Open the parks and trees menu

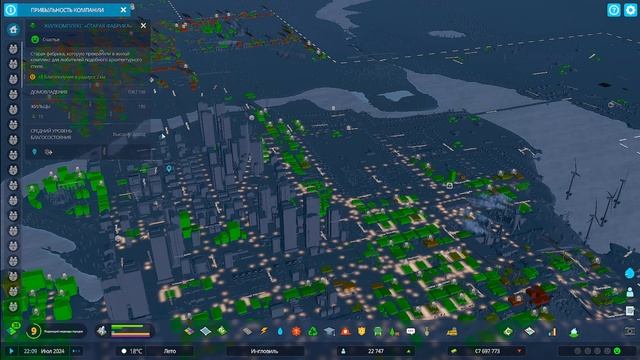(394, 331)
